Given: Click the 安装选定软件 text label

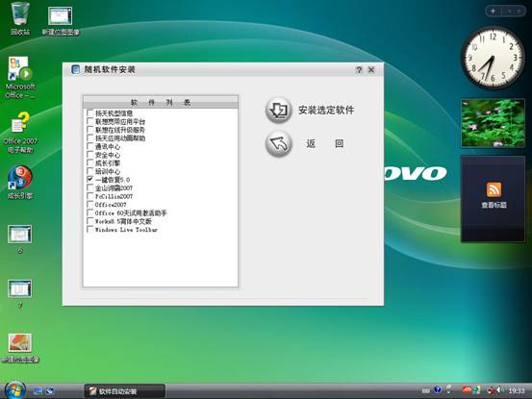Looking at the screenshot, I should [x=326, y=110].
